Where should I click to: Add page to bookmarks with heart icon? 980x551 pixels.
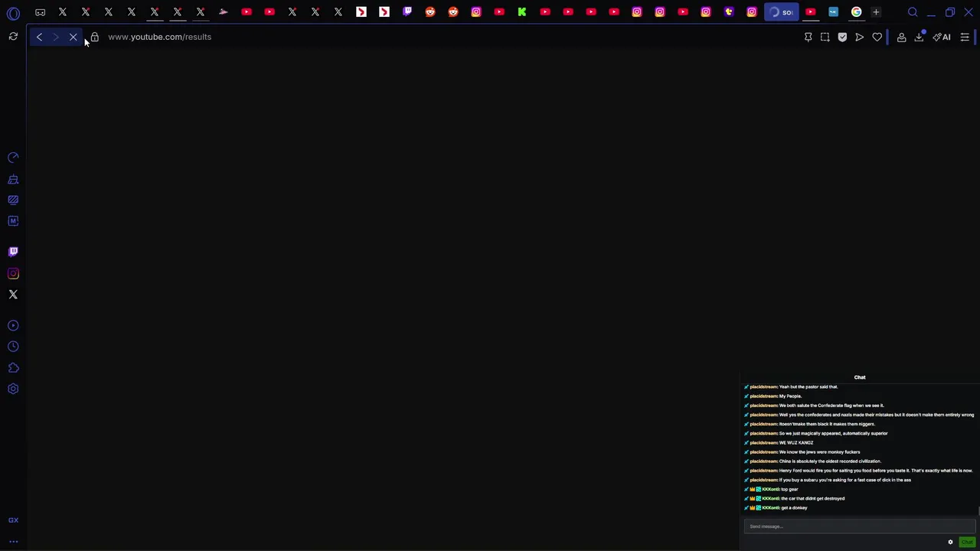tap(877, 37)
